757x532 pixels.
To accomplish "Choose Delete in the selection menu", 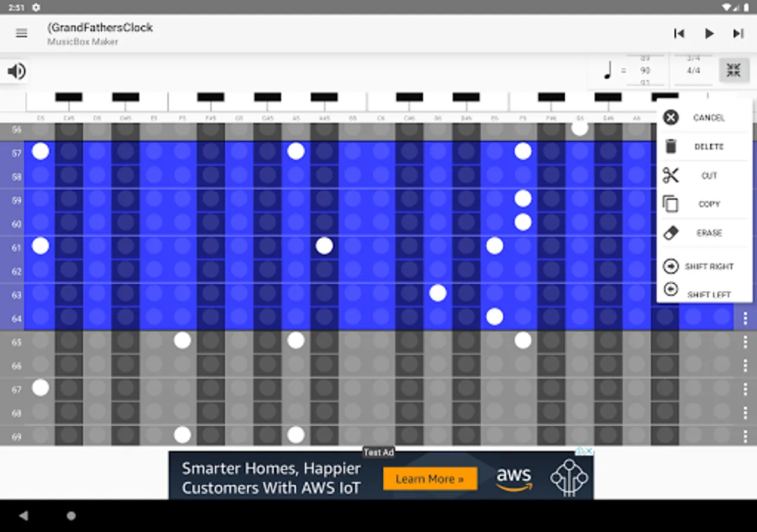I will point(704,147).
